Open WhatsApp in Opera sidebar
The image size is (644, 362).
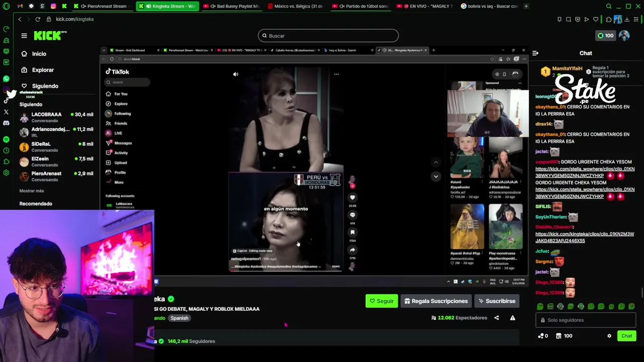tap(6, 79)
